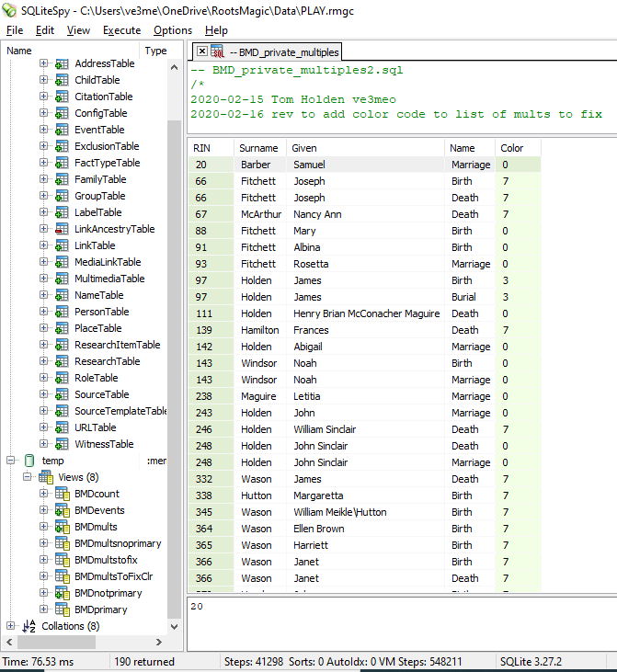Select Henry Brian McConacher Maguire cell
The width and height of the screenshot is (617, 672).
pos(365,313)
